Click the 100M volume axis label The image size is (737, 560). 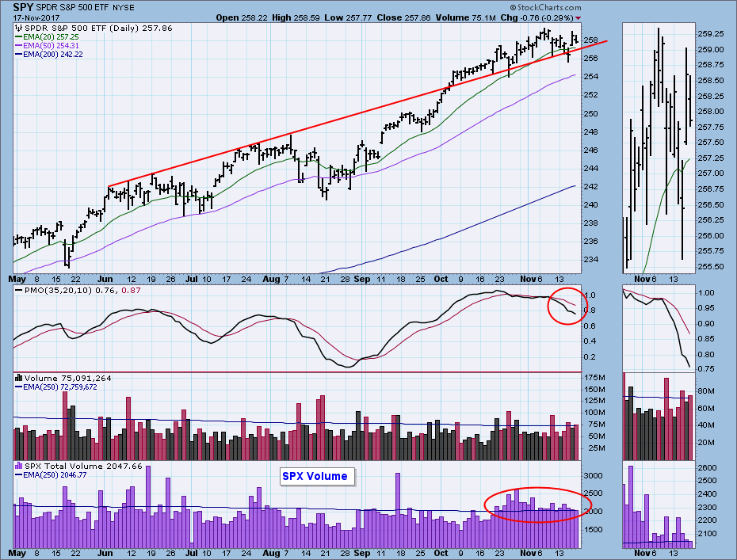(594, 413)
